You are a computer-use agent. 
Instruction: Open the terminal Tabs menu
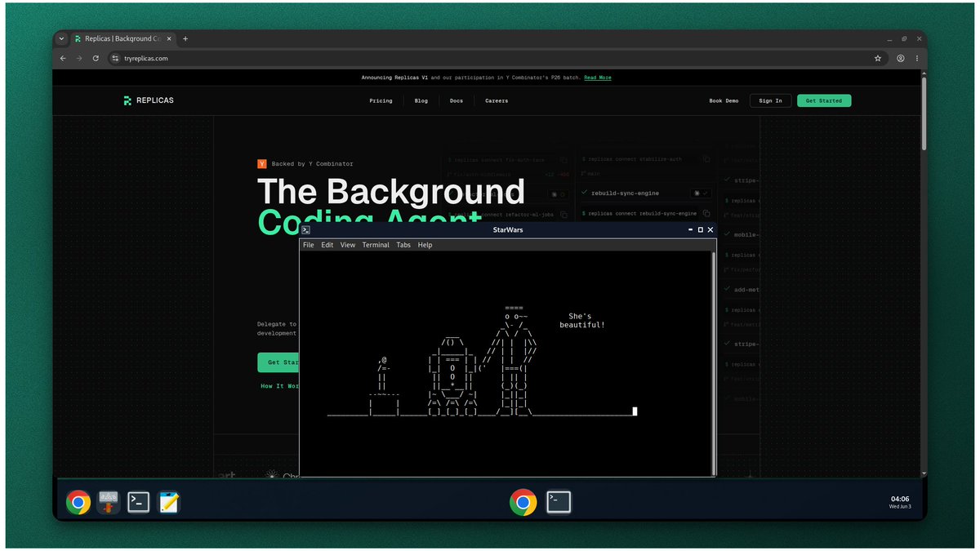pos(403,245)
